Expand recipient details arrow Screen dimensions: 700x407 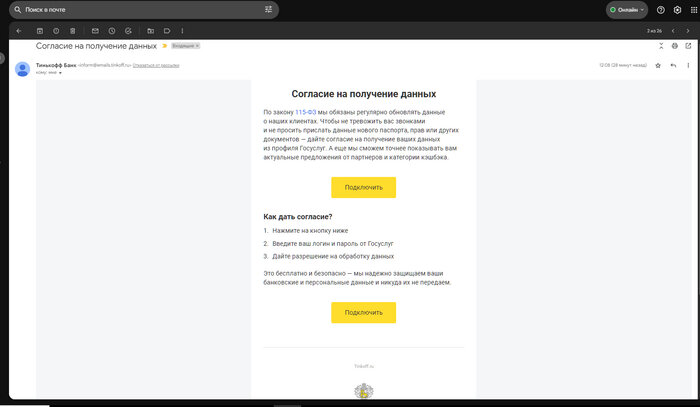point(60,73)
